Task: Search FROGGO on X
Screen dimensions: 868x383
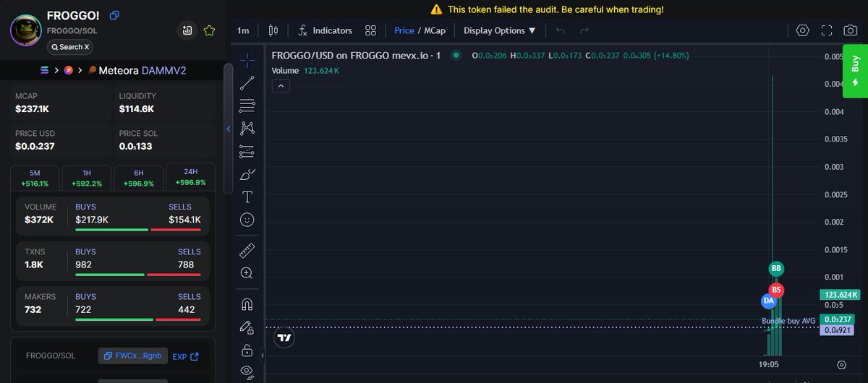Action: (70, 47)
